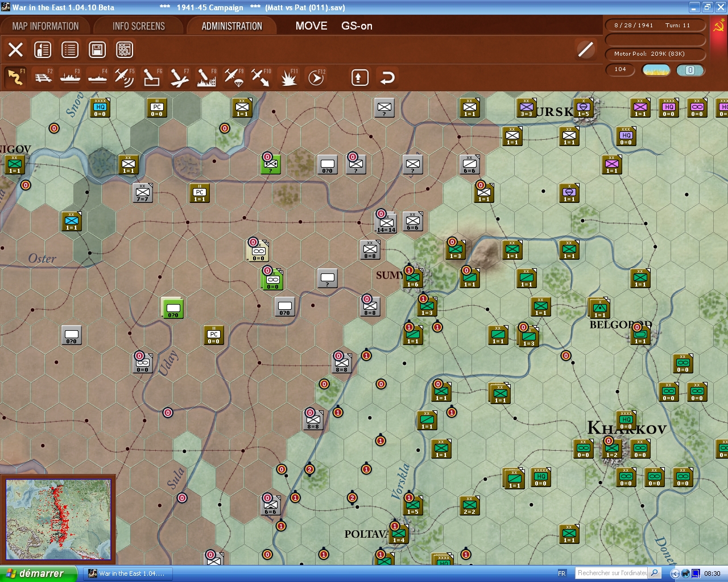Select the F6 bomb unit mode icon

[x=152, y=77]
